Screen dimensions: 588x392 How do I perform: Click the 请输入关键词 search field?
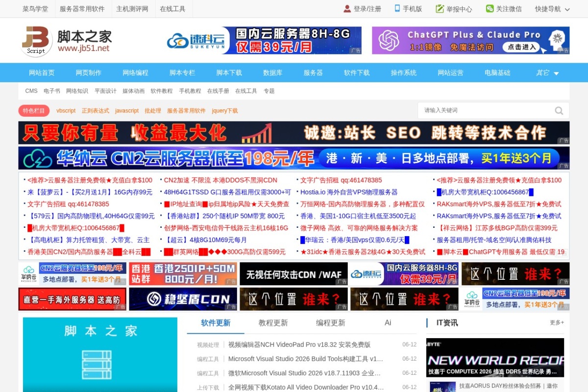pos(486,110)
